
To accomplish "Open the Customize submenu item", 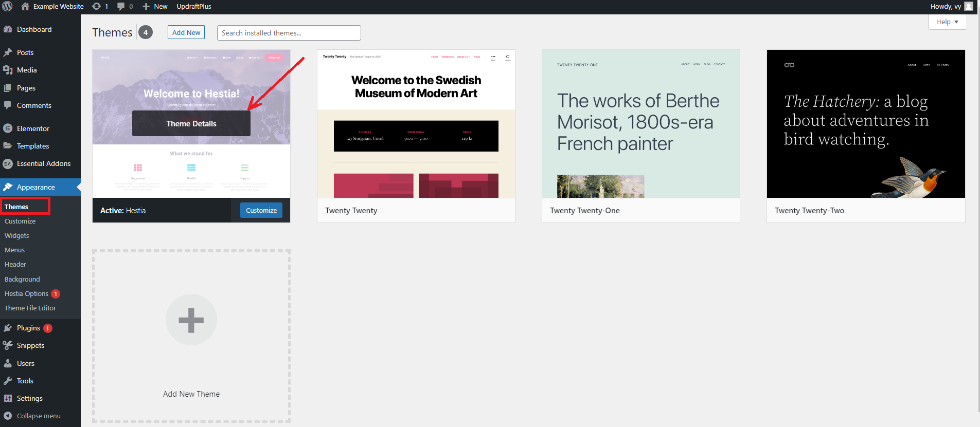I will coord(20,221).
